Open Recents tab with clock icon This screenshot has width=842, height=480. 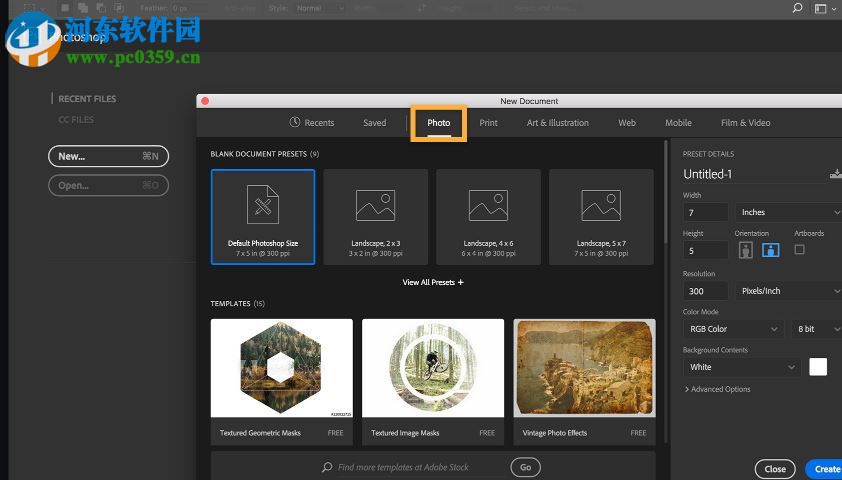click(311, 123)
